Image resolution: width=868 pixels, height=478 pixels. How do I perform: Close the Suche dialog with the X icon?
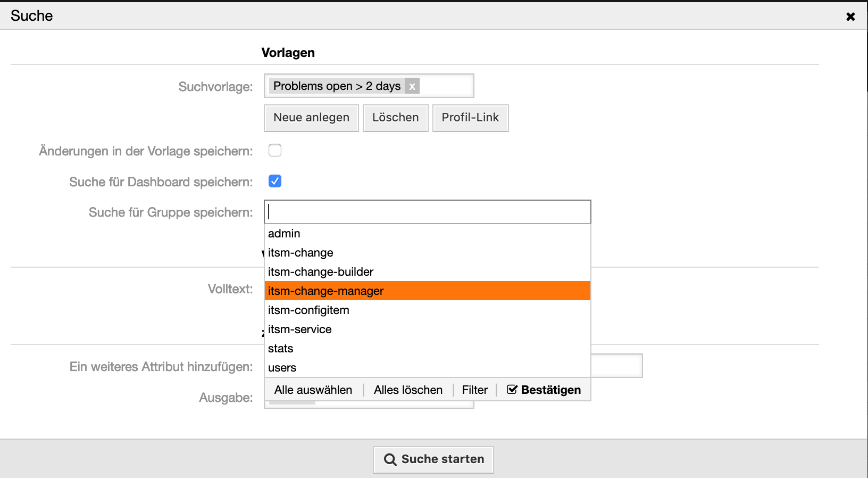[x=850, y=17]
